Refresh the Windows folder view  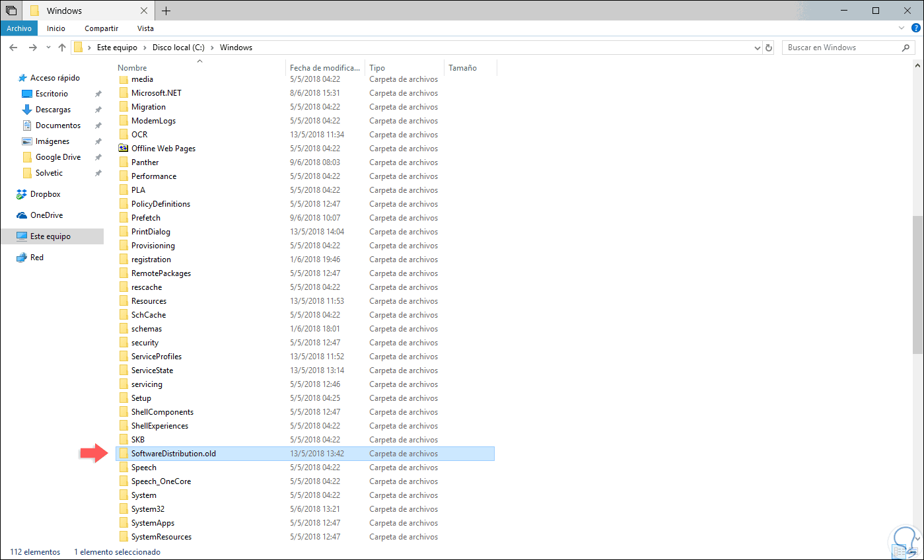coord(769,48)
